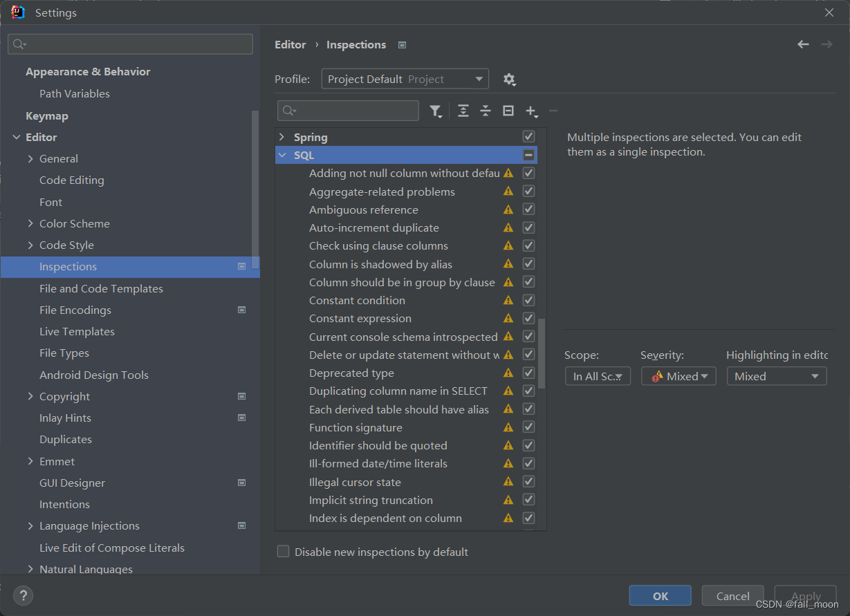The width and height of the screenshot is (850, 616).
Task: Open the Highlighting in editor dropdown
Action: 777,376
